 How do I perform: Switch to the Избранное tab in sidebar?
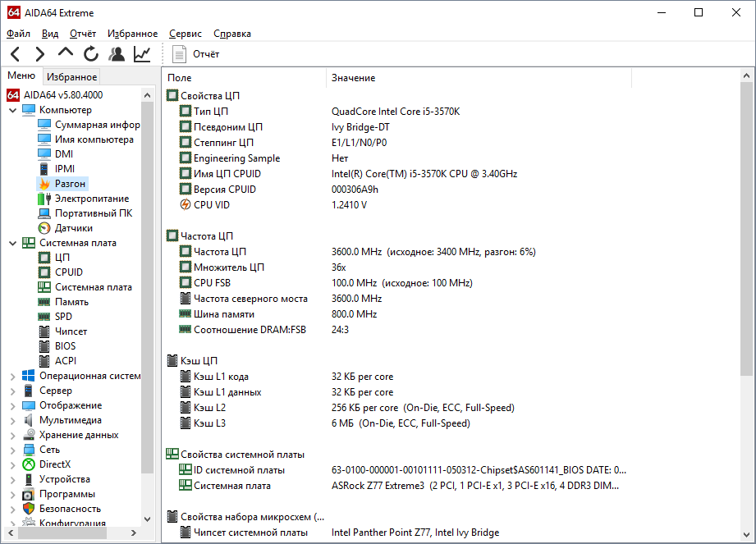coord(71,76)
